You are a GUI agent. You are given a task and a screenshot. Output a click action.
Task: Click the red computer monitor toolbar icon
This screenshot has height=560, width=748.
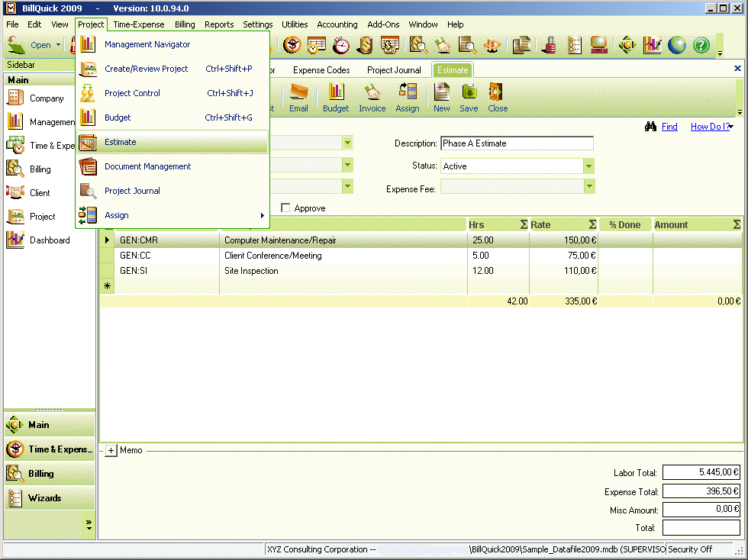(598, 45)
